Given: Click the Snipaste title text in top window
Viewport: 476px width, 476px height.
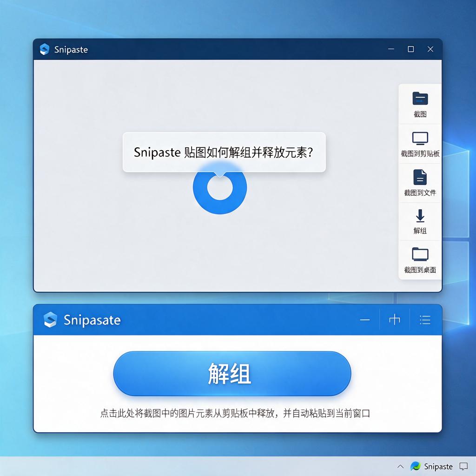Looking at the screenshot, I should tap(71, 49).
